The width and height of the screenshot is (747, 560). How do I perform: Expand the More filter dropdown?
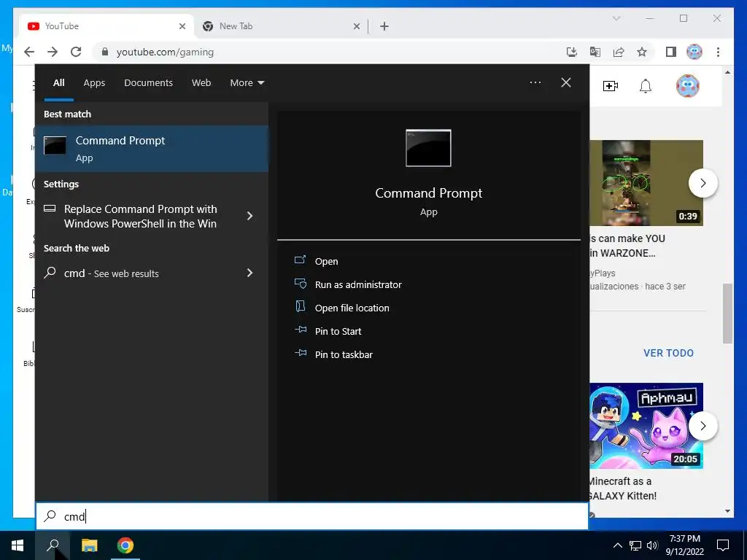pos(247,83)
